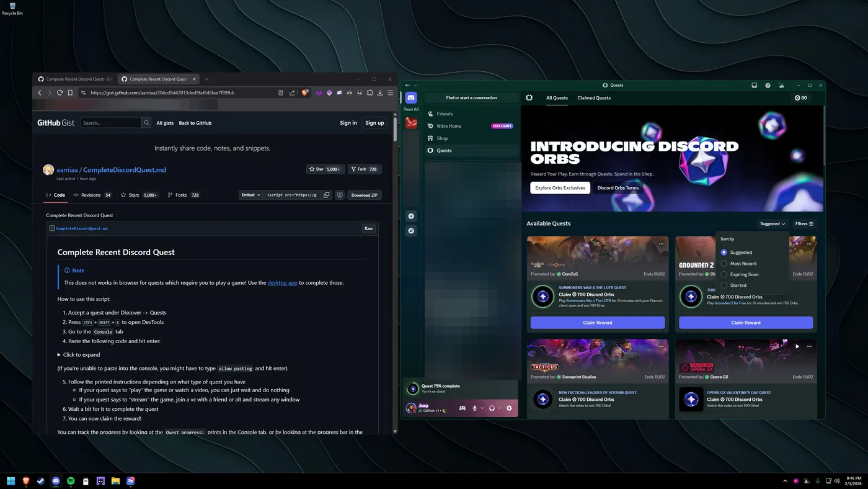The height and width of the screenshot is (489, 868).
Task: Reload the gist page in Brave
Action: (x=60, y=92)
